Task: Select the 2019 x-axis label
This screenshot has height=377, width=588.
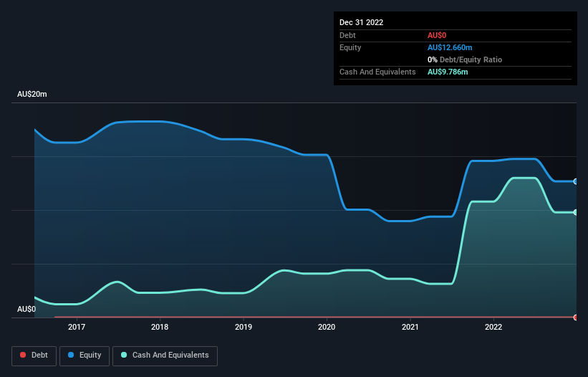Action: tap(244, 327)
